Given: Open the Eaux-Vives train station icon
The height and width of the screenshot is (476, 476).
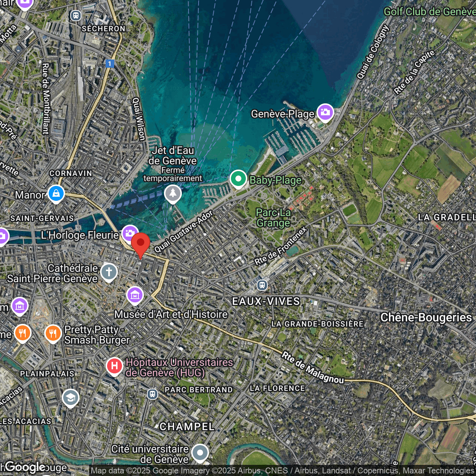Looking at the screenshot, I should (262, 285).
